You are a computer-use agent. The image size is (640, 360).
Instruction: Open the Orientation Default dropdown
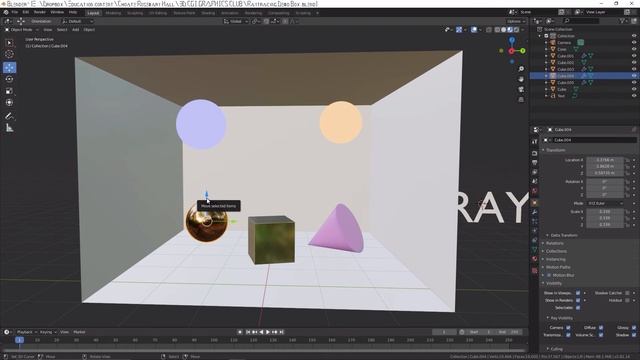point(78,21)
